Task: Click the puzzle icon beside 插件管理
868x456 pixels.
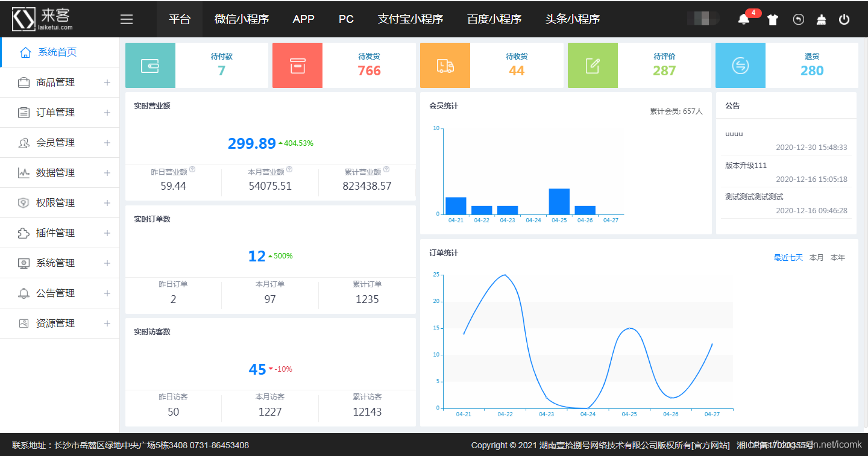Action: tap(24, 233)
